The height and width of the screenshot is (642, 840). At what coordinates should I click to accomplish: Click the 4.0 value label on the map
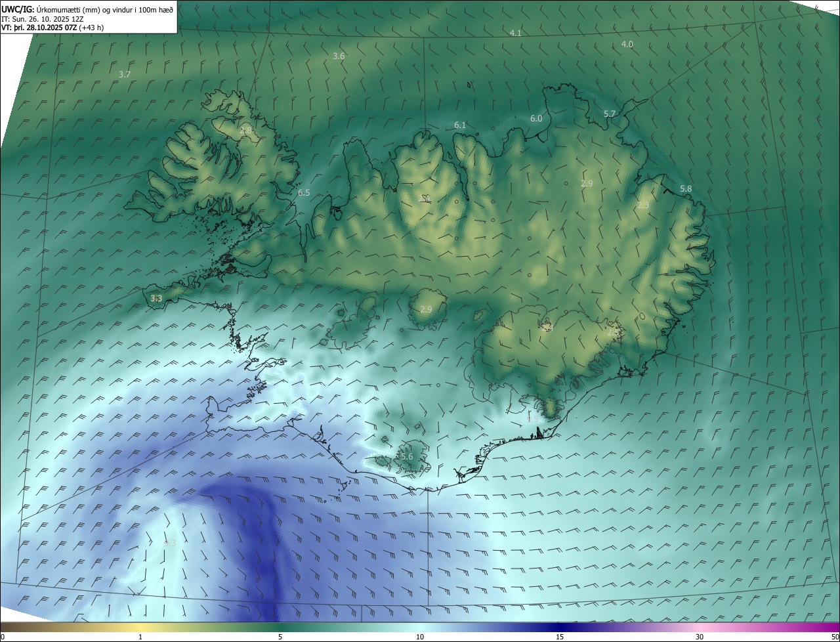coord(627,44)
